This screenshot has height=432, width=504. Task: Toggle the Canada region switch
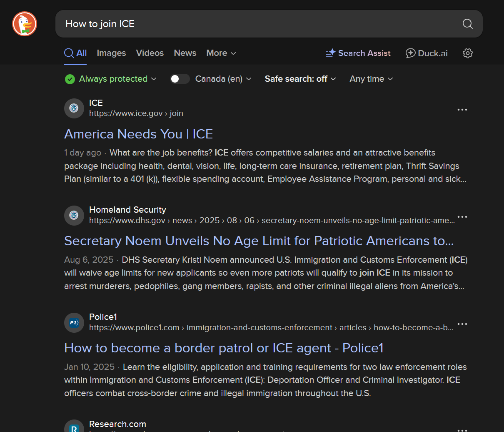(180, 79)
